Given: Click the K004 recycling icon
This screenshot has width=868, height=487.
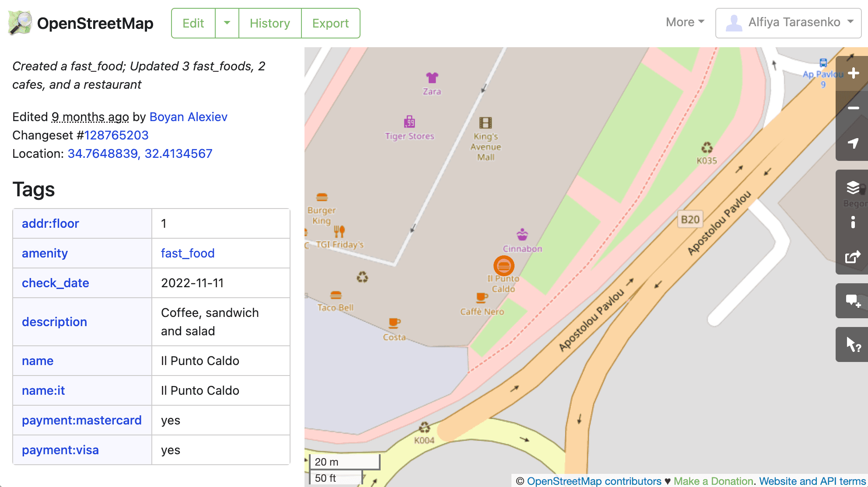Looking at the screenshot, I should 424,427.
